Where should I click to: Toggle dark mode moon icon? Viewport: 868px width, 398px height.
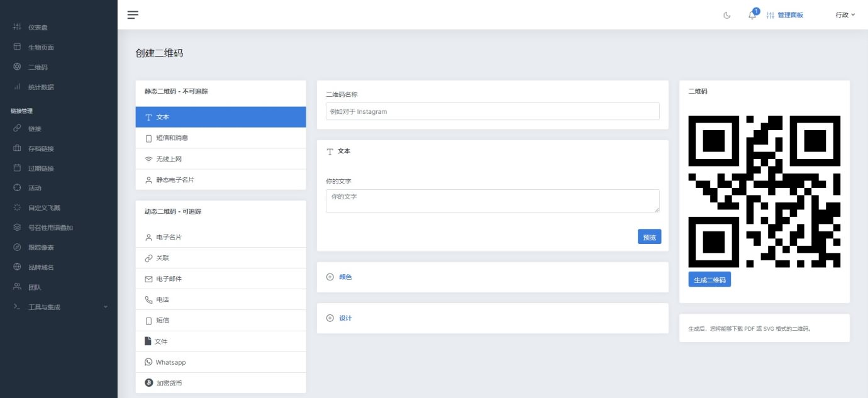(x=727, y=15)
